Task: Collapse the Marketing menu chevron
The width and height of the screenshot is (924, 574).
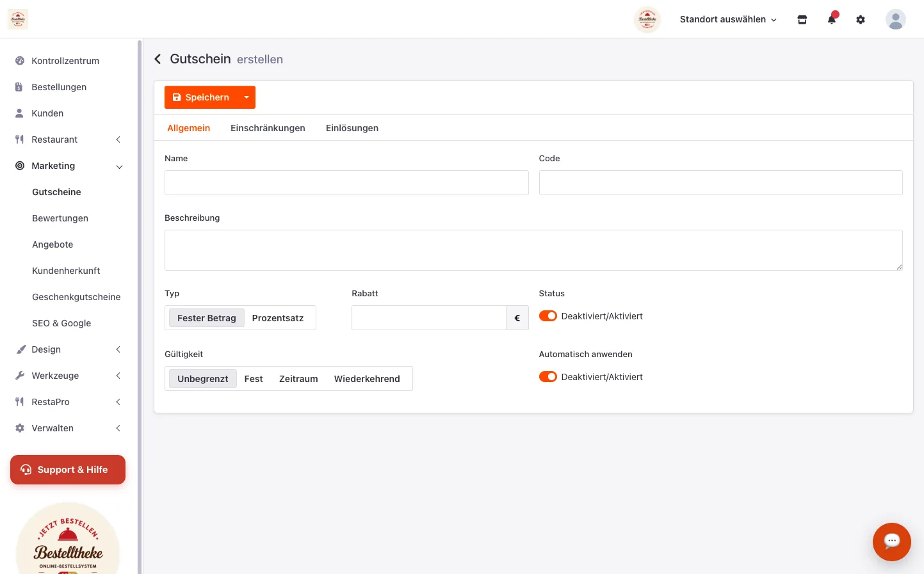Action: click(119, 166)
